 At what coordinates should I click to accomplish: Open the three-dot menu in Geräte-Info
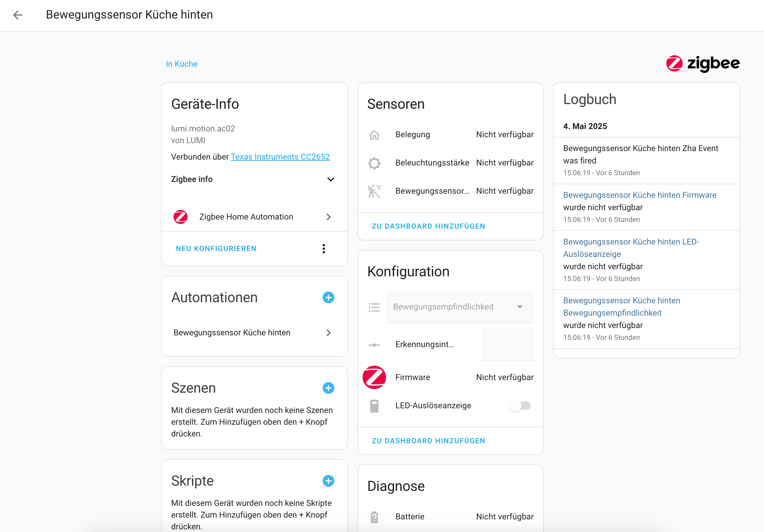323,248
